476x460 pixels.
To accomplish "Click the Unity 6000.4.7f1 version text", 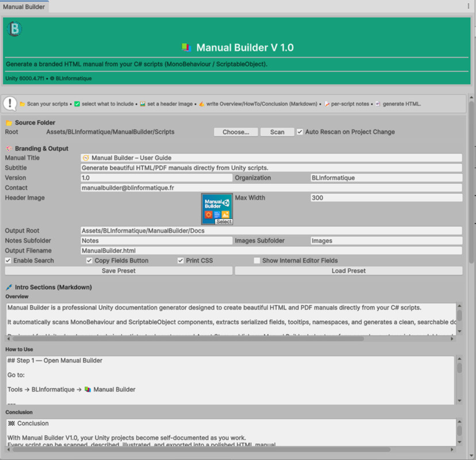I will click(x=25, y=78).
